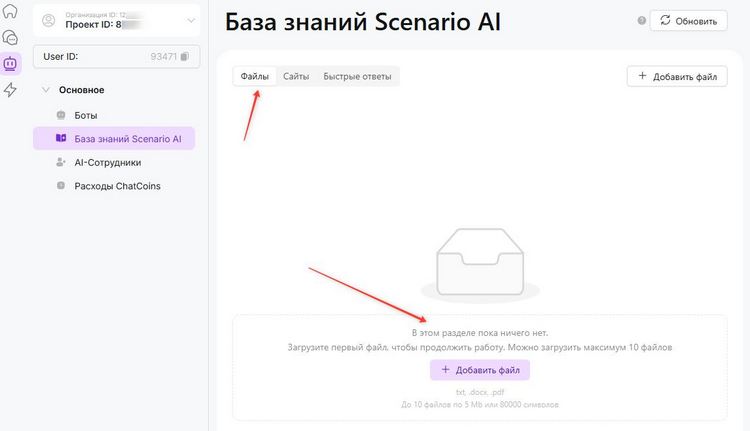Switch to the Быстрые ответы tab
The width and height of the screenshot is (750, 431).
coord(357,76)
